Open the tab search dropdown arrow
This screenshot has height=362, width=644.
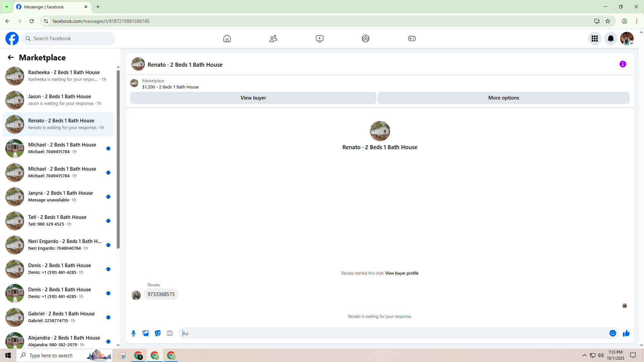click(x=7, y=7)
